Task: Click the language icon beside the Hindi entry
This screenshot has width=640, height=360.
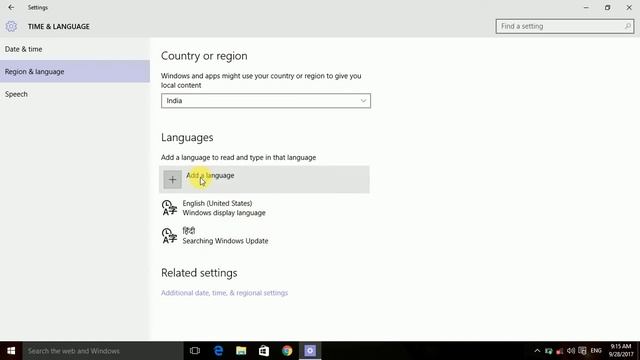Action: [x=169, y=236]
